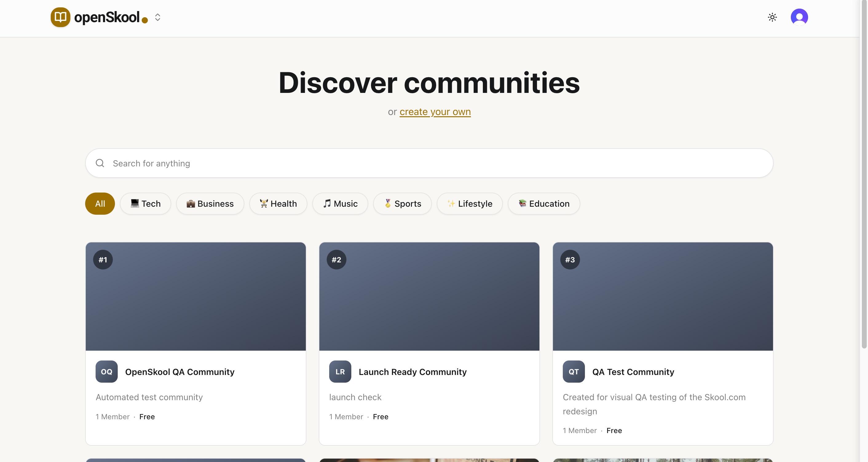This screenshot has height=462, width=868.
Task: Open the create your own link
Action: pos(435,112)
